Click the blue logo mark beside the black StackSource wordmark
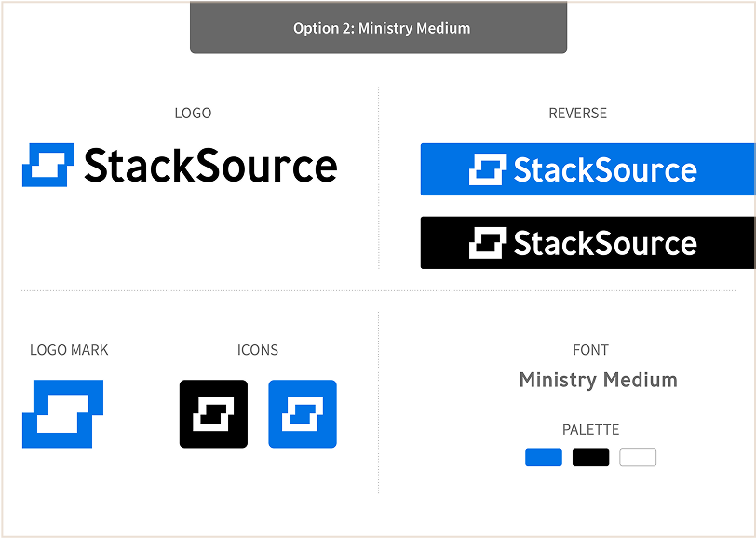Image resolution: width=756 pixels, height=538 pixels. (x=47, y=166)
